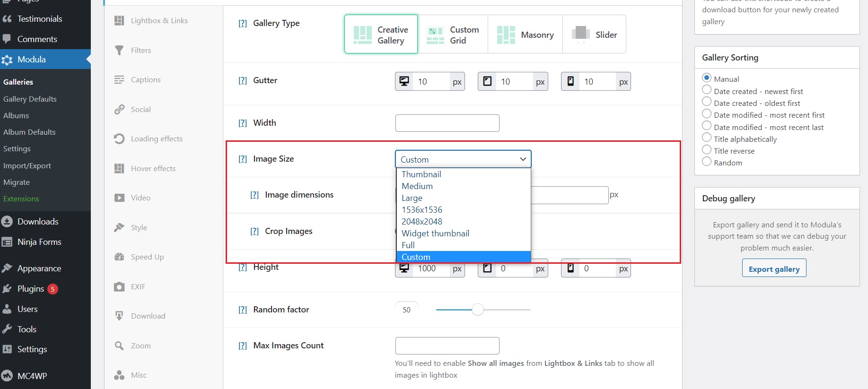The width and height of the screenshot is (868, 389).
Task: Choose Widget thumbnail size option
Action: [x=463, y=233]
